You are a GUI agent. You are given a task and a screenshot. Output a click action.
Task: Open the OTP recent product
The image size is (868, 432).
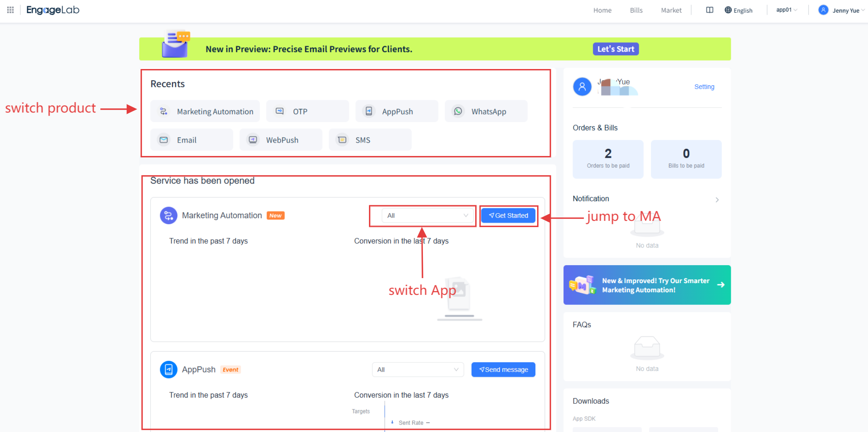[x=307, y=111]
